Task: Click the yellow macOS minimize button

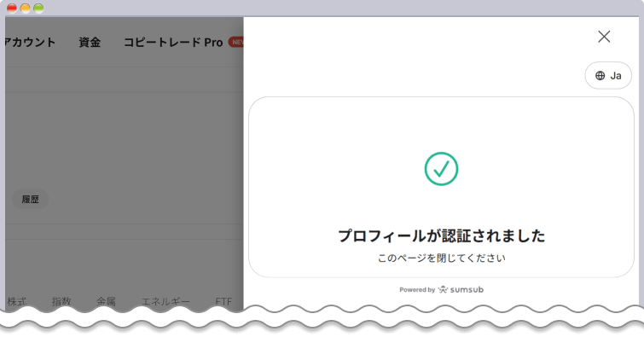Action: [25, 8]
